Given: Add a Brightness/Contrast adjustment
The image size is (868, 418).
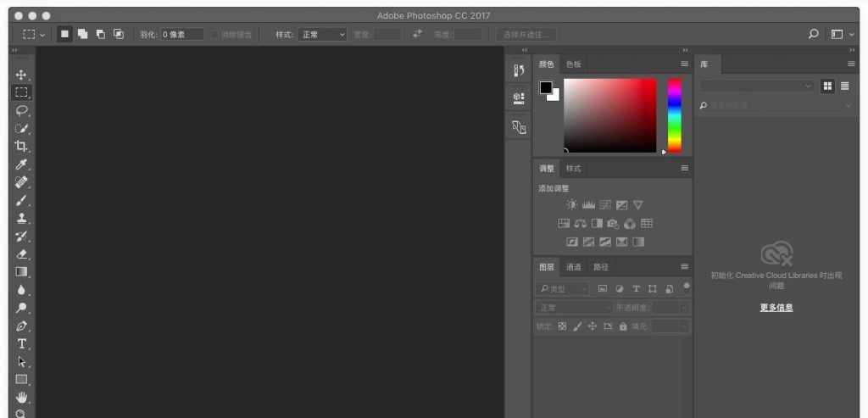Looking at the screenshot, I should (x=572, y=205).
